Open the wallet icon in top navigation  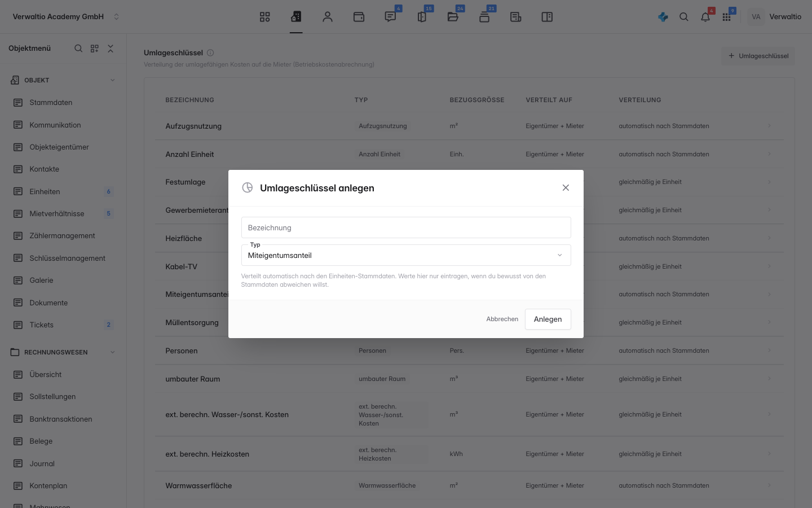pos(359,17)
